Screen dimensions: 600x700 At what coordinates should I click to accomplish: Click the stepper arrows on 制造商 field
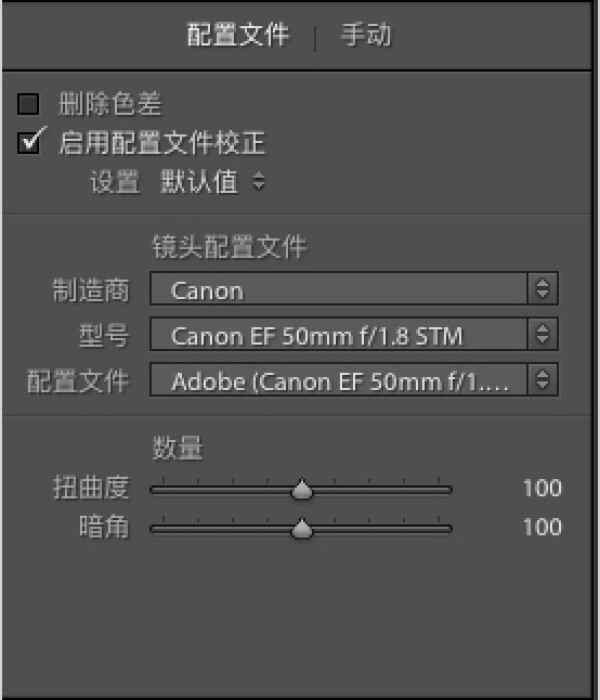point(543,290)
